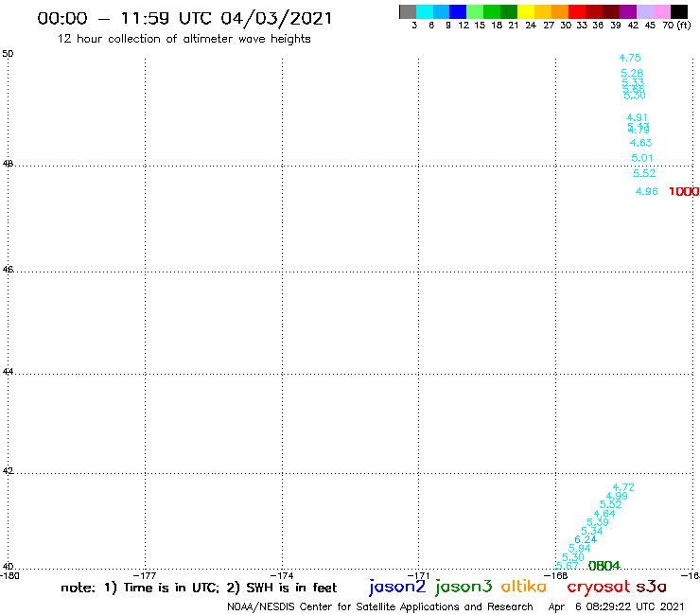This screenshot has height=615, width=700.
Task: Click the 'Apr 6 08:29:22 UTC 2021' timestamp
Action: coord(616,607)
